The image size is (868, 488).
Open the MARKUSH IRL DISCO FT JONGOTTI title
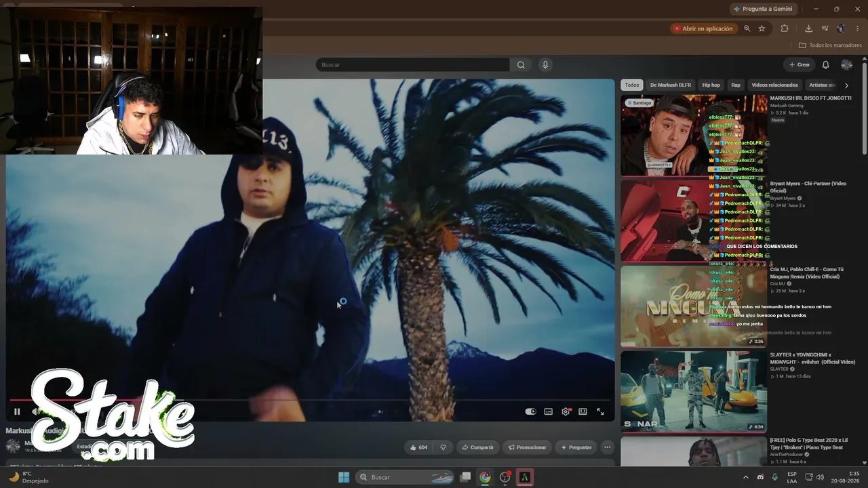[810, 98]
